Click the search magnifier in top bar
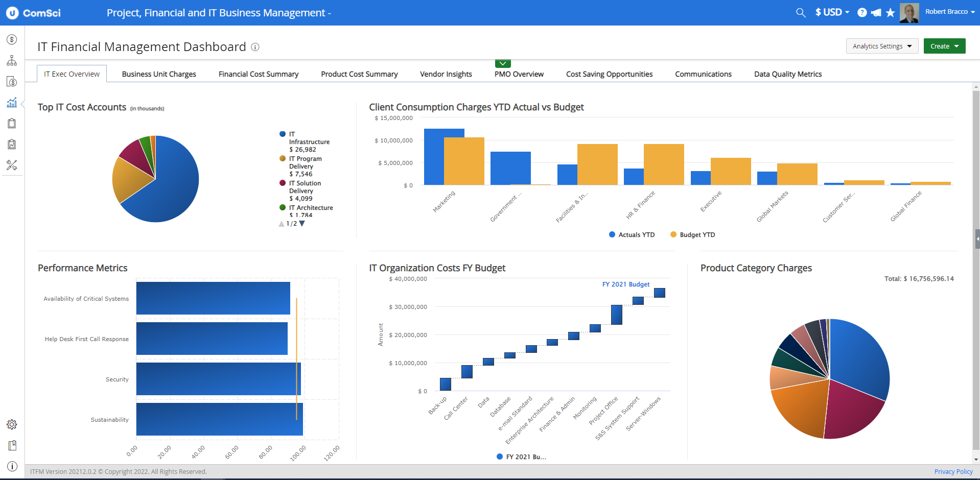This screenshot has height=480, width=980. click(x=800, y=12)
